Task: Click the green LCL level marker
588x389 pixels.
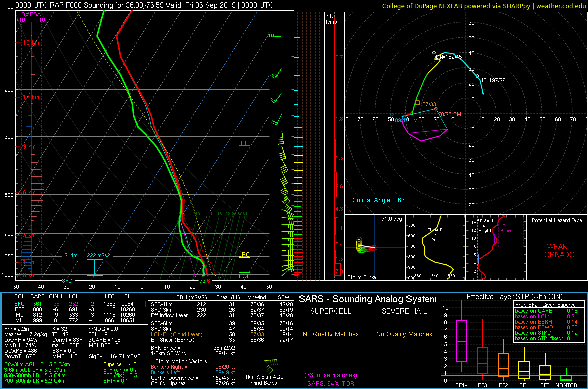Action: pyautogui.click(x=245, y=275)
